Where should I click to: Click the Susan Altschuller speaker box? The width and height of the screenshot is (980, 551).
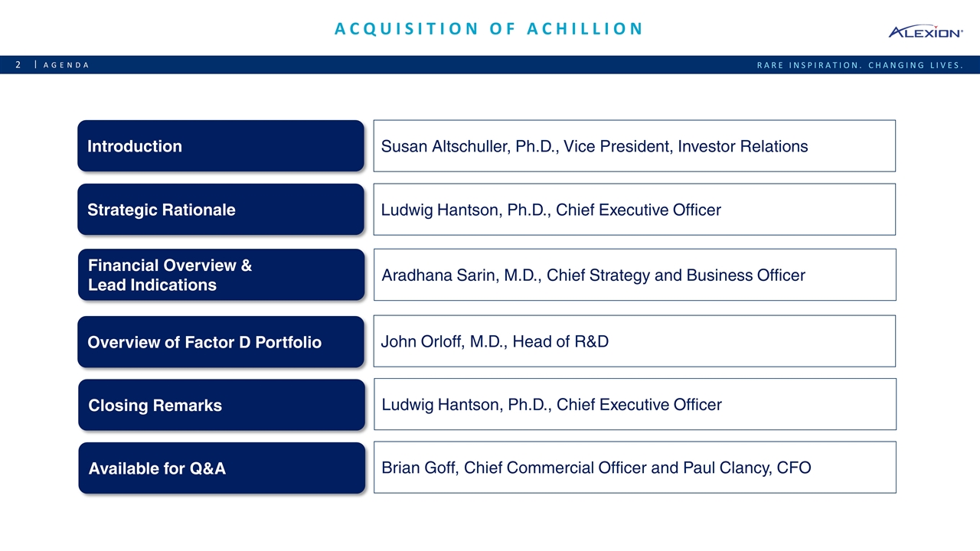pos(634,146)
